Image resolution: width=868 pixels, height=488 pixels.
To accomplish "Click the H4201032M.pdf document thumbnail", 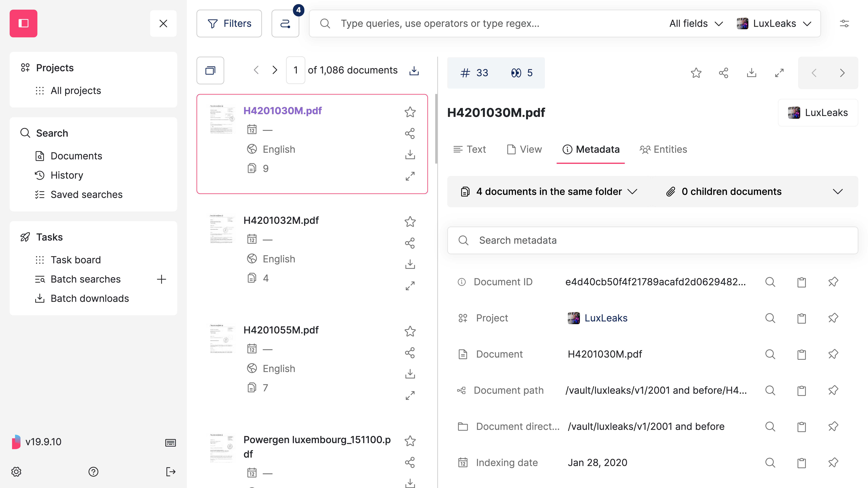I will pyautogui.click(x=221, y=229).
